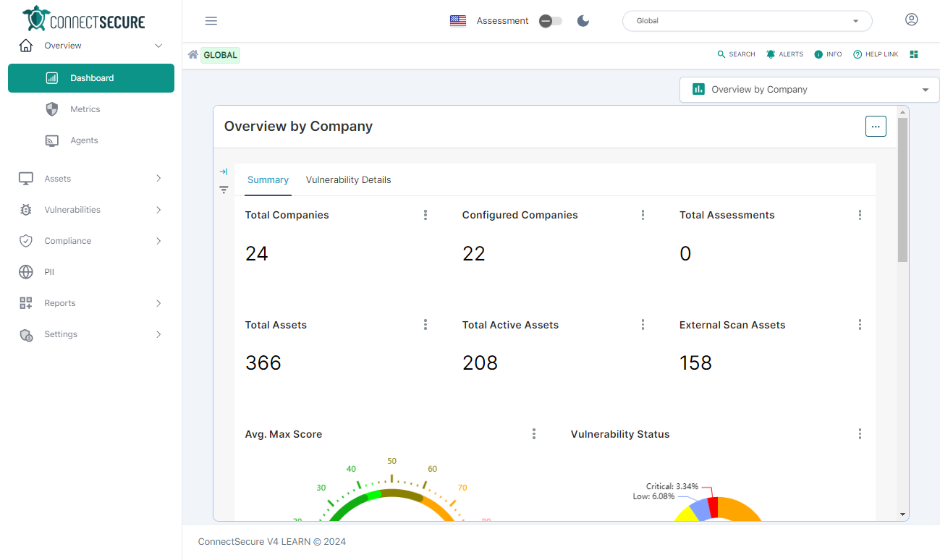
Task: Open Total Companies three-dot menu
Action: pos(425,215)
